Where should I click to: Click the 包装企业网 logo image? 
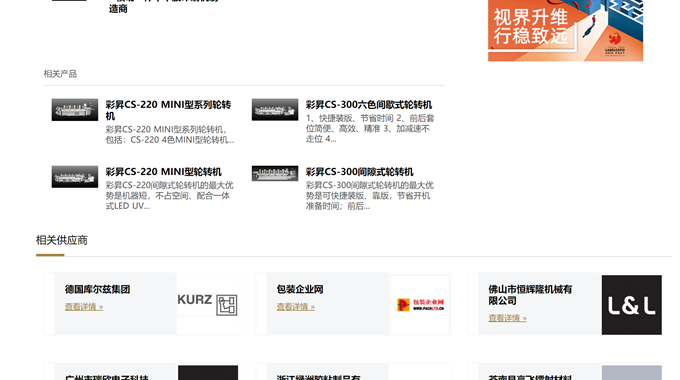click(x=420, y=305)
